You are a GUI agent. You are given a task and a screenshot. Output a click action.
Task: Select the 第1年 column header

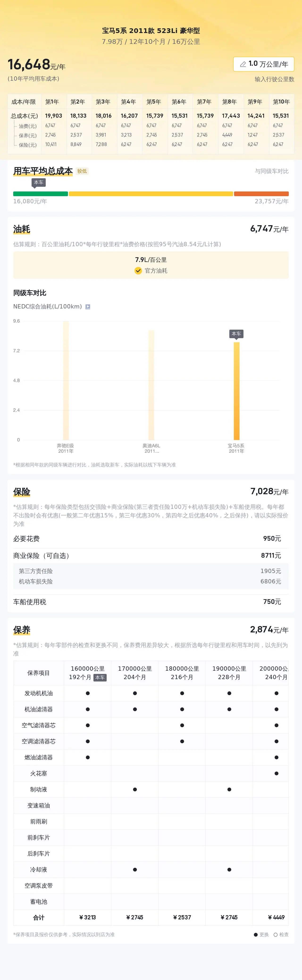(52, 102)
